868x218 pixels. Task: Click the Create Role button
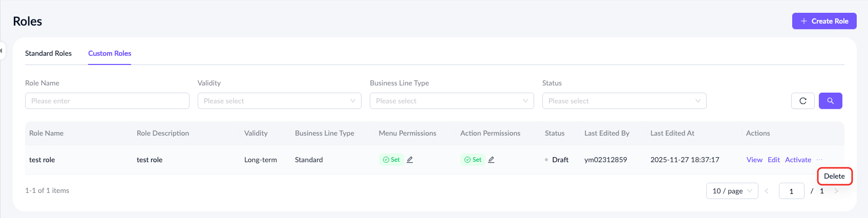(x=824, y=21)
